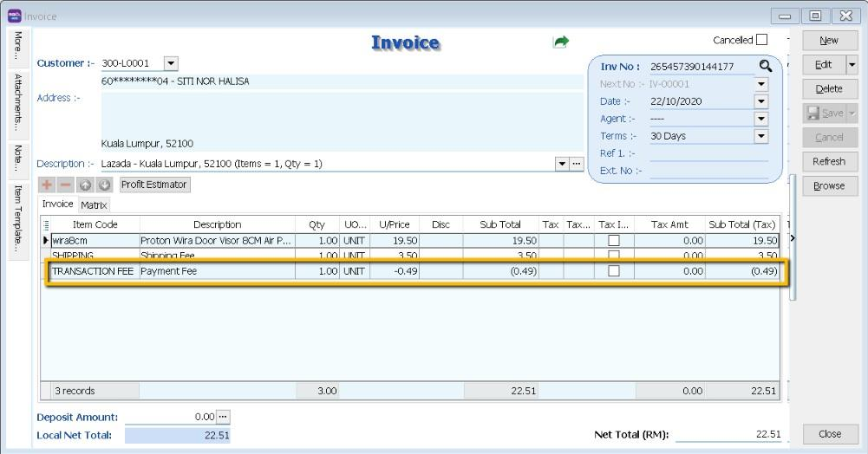868x454 pixels.
Task: Click the invoice number search magnifier
Action: tap(765, 67)
